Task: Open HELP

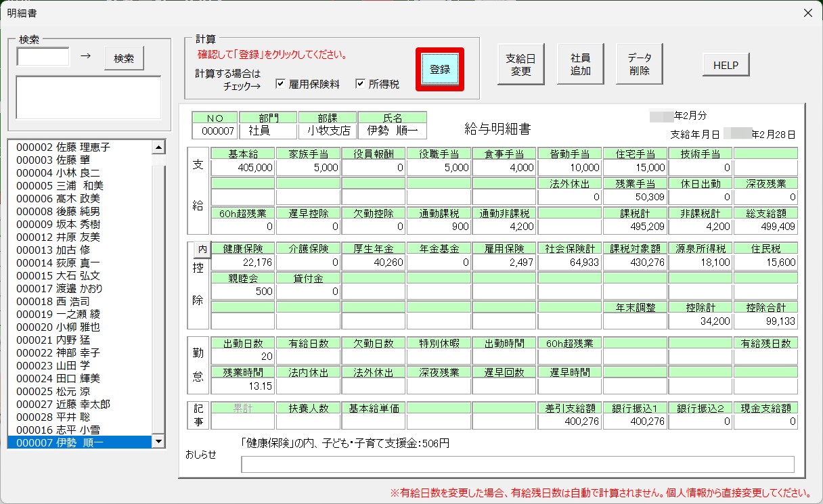Action: point(726,66)
